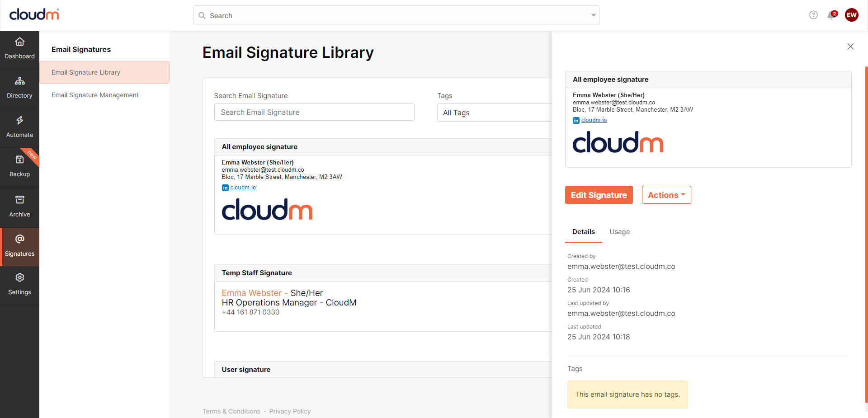Close the signature details side panel

click(x=850, y=47)
